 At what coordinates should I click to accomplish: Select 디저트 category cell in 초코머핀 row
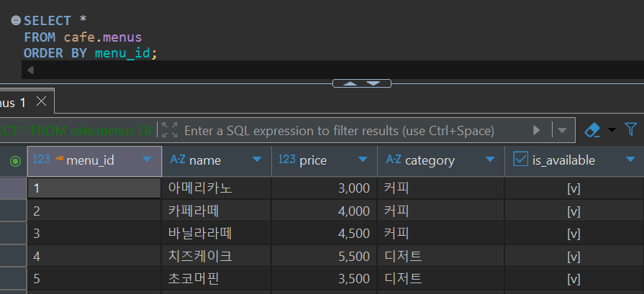pos(441,279)
